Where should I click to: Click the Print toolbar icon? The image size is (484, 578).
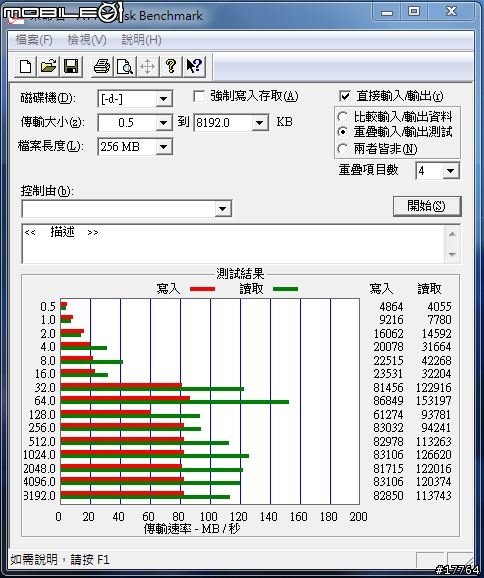coord(102,67)
